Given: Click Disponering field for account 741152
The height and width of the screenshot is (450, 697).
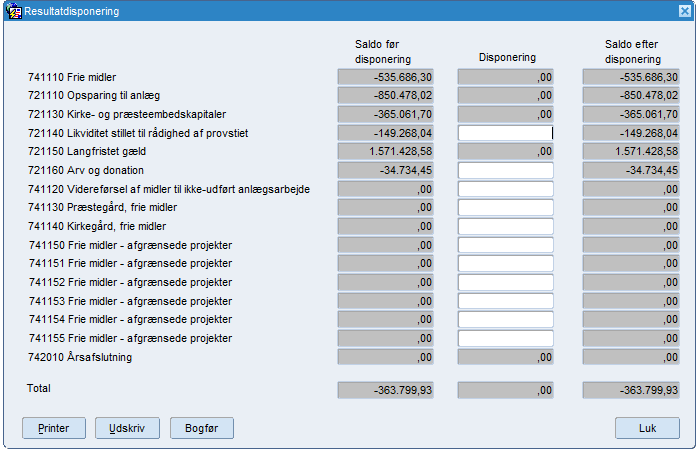Looking at the screenshot, I should tap(506, 282).
